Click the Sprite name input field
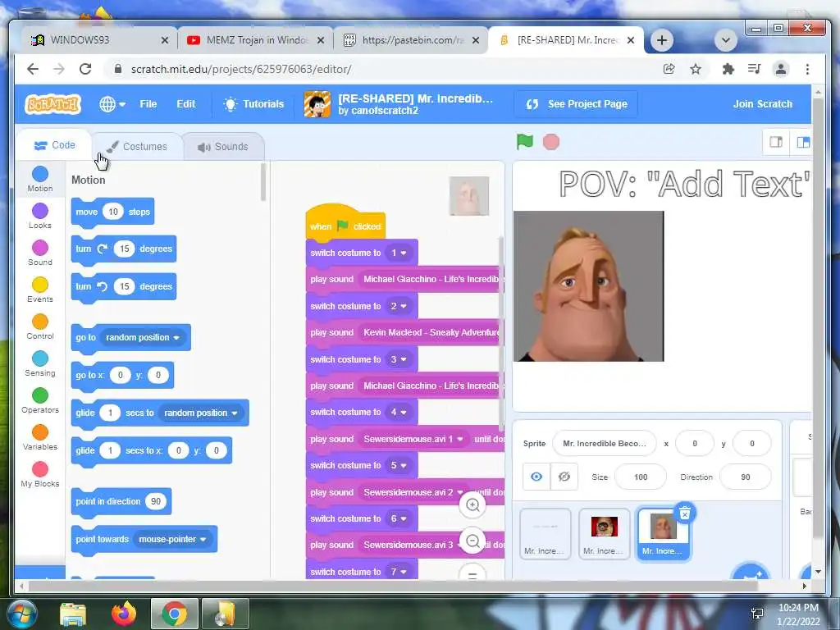Screen dimensions: 840x630 coord(605,444)
